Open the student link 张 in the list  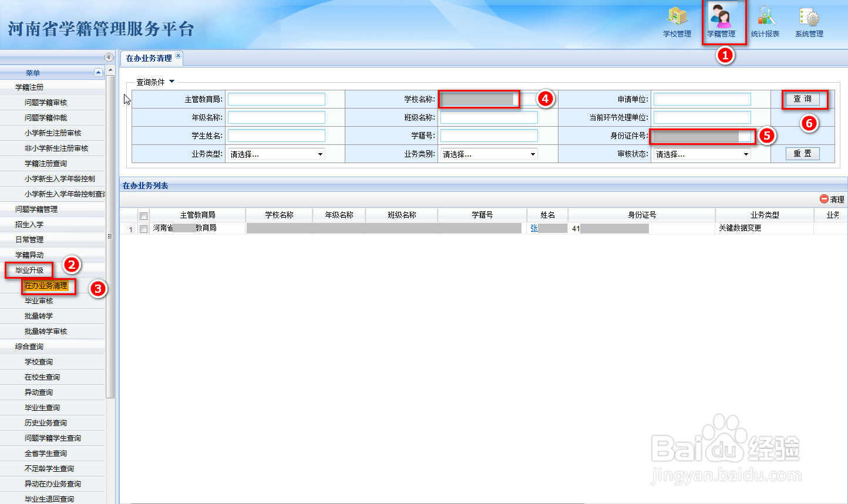pyautogui.click(x=534, y=228)
